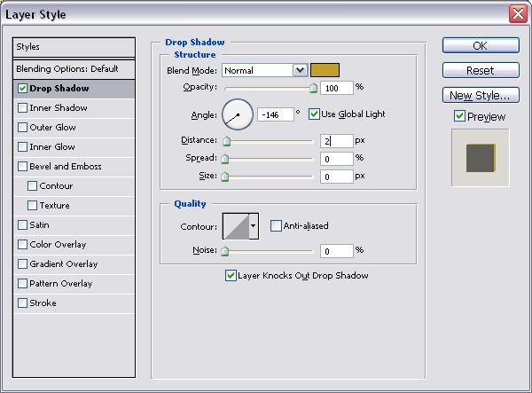Close the Layer Style dialog
This screenshot has width=532, height=393.
tap(518, 14)
